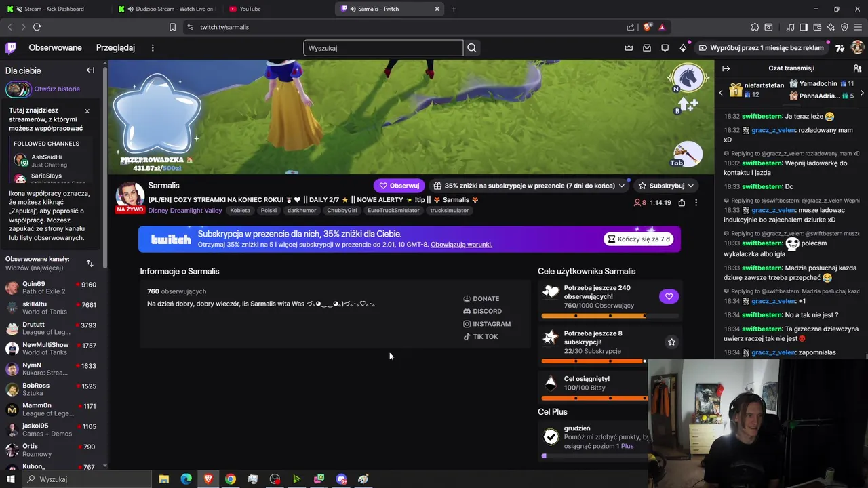The height and width of the screenshot is (488, 868).
Task: Select the ChubbyGirl stream tag
Action: coord(342,211)
